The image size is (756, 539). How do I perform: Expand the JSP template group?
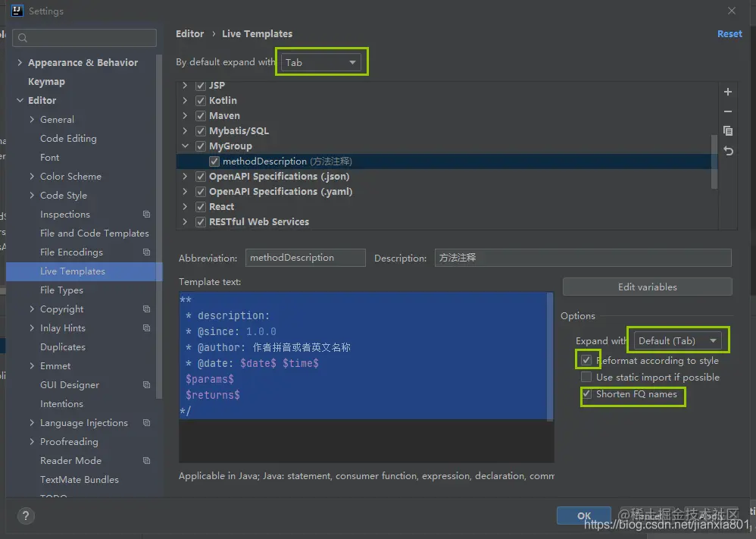click(x=185, y=86)
